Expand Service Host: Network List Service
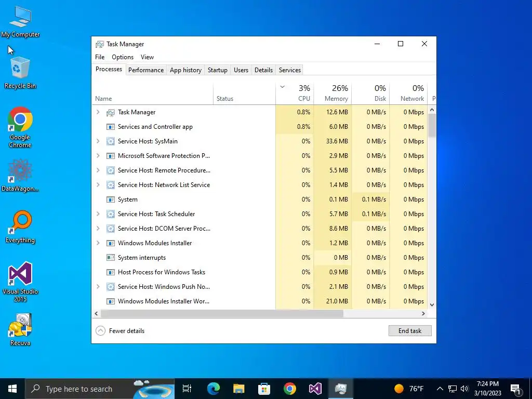The image size is (532, 399). coord(98,185)
